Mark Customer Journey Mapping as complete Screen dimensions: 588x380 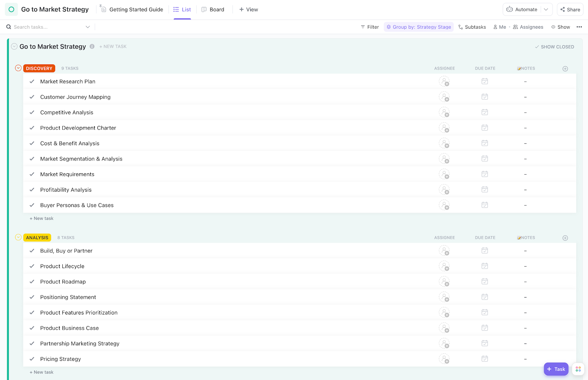(32, 97)
